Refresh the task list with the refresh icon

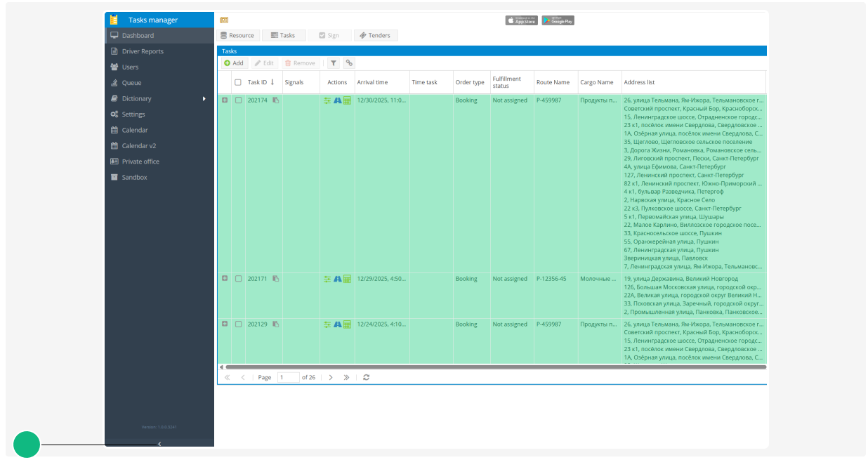tap(366, 377)
